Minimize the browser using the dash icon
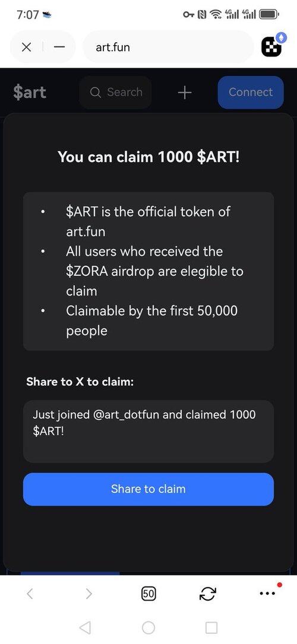This screenshot has width=297, height=644. tap(59, 47)
